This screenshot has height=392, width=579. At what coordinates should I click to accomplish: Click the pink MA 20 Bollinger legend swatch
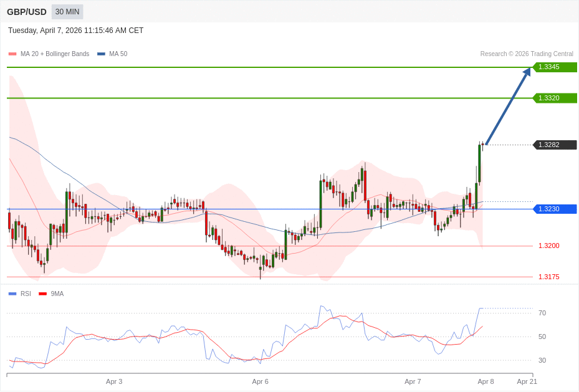12,54
